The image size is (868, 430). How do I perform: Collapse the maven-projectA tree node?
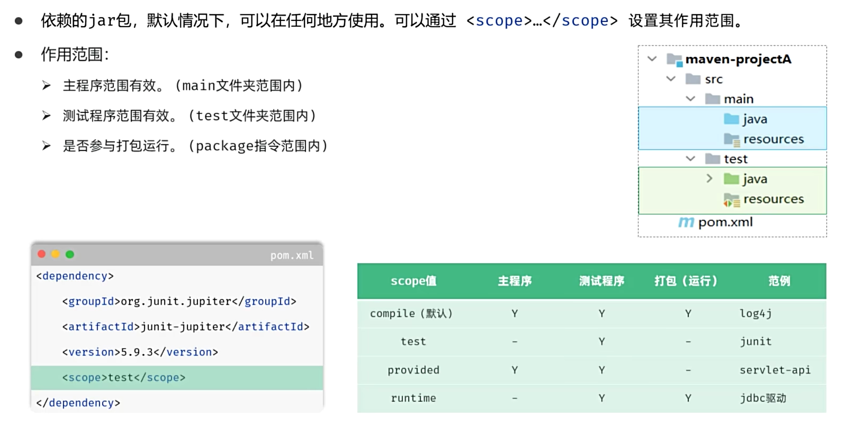pyautogui.click(x=652, y=59)
